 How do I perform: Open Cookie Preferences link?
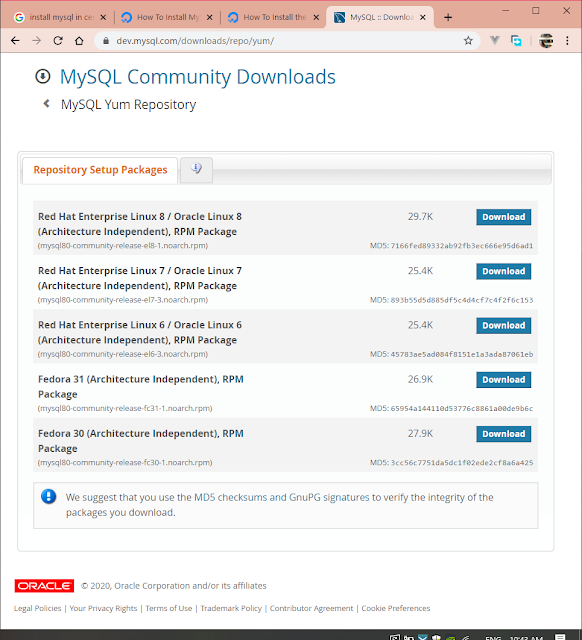(396, 608)
